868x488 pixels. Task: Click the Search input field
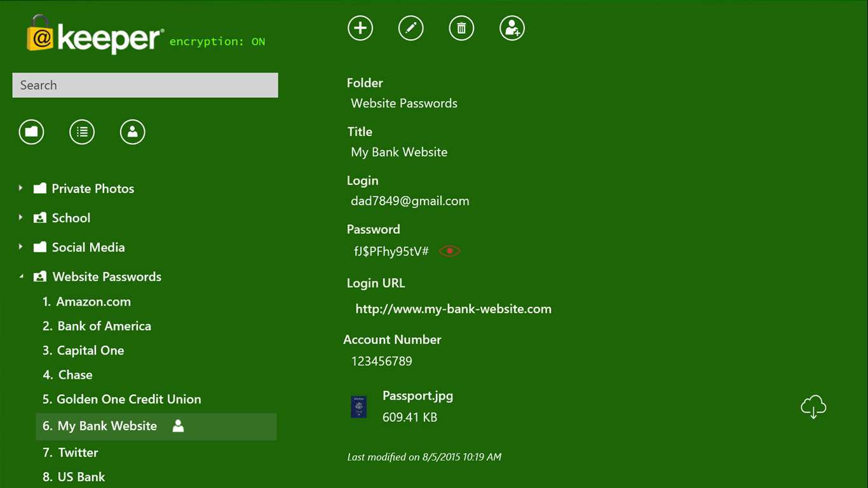145,85
